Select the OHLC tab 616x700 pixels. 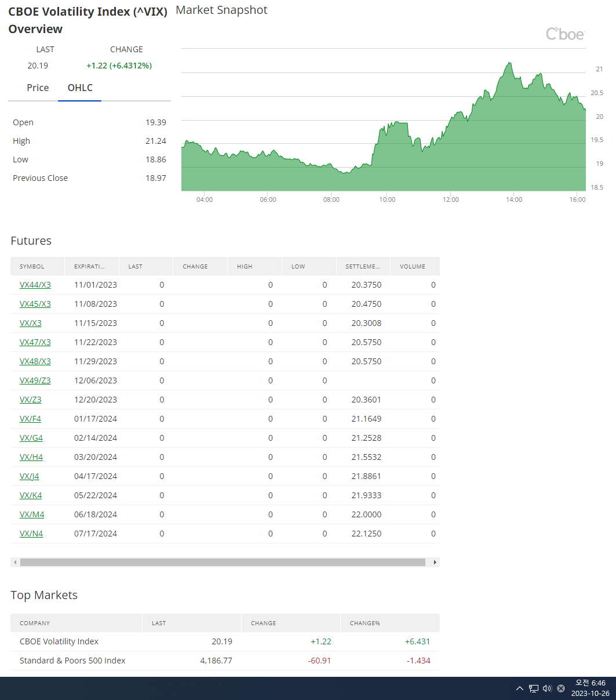[x=80, y=88]
